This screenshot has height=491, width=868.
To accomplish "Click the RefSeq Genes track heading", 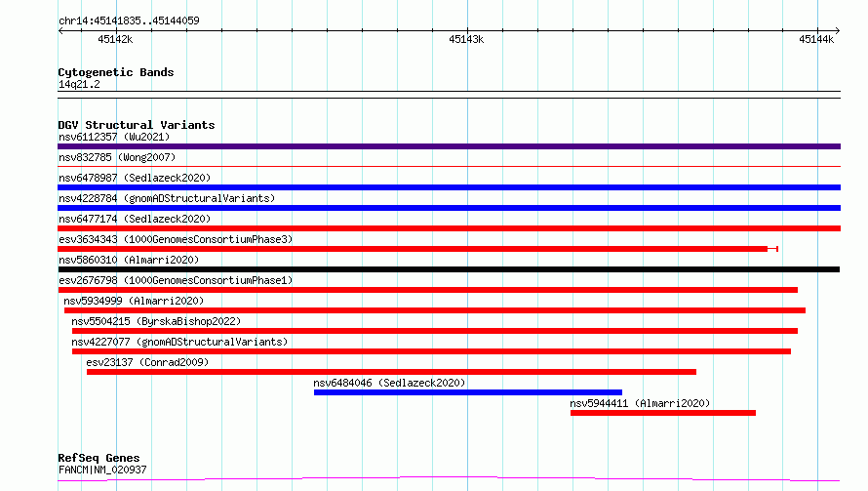I will point(99,458).
